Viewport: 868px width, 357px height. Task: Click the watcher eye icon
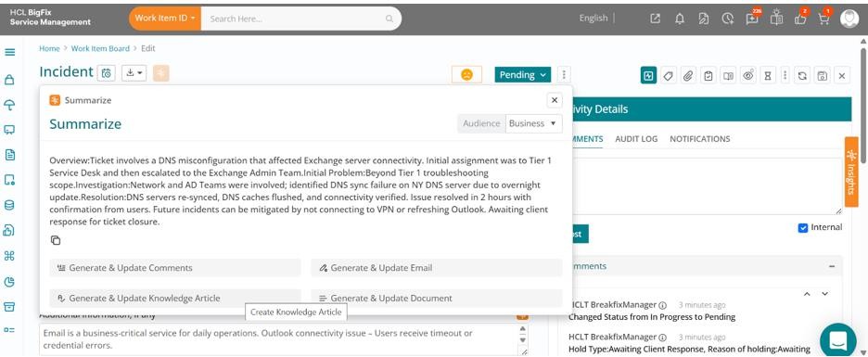748,76
